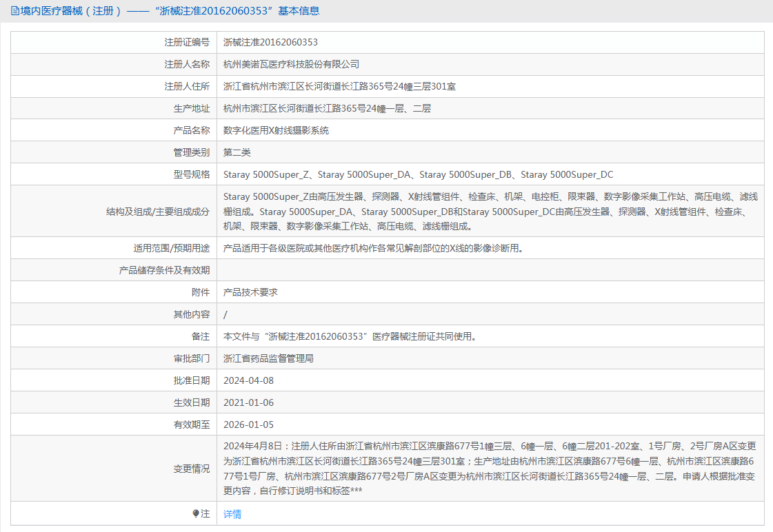
Task: Click the 生产地址 row label
Action: coord(191,109)
